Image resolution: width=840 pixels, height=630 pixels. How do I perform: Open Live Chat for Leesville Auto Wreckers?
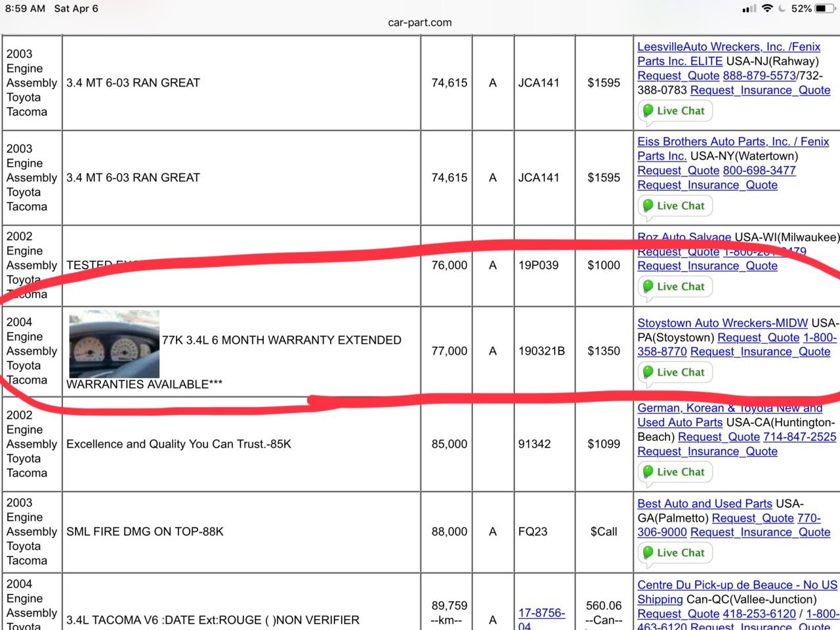(675, 111)
